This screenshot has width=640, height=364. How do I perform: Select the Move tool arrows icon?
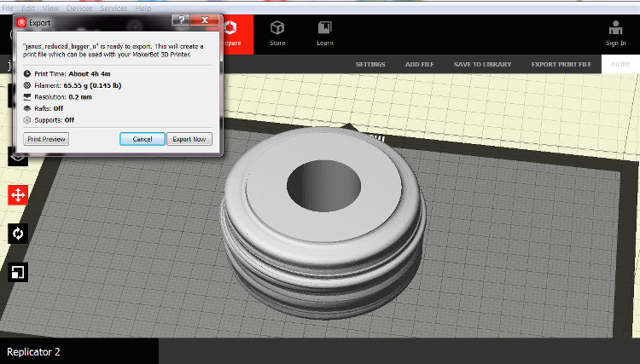(x=18, y=195)
